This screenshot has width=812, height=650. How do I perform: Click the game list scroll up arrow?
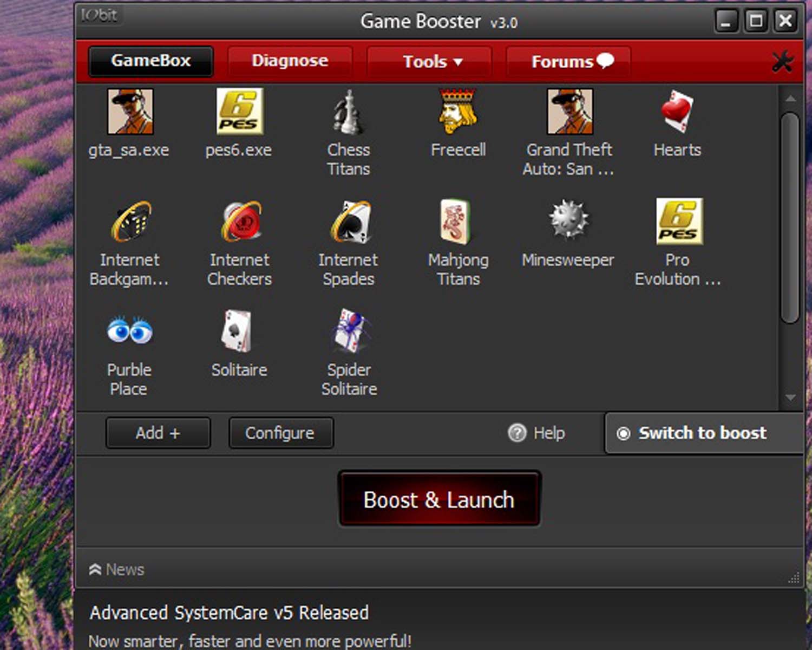coord(790,99)
